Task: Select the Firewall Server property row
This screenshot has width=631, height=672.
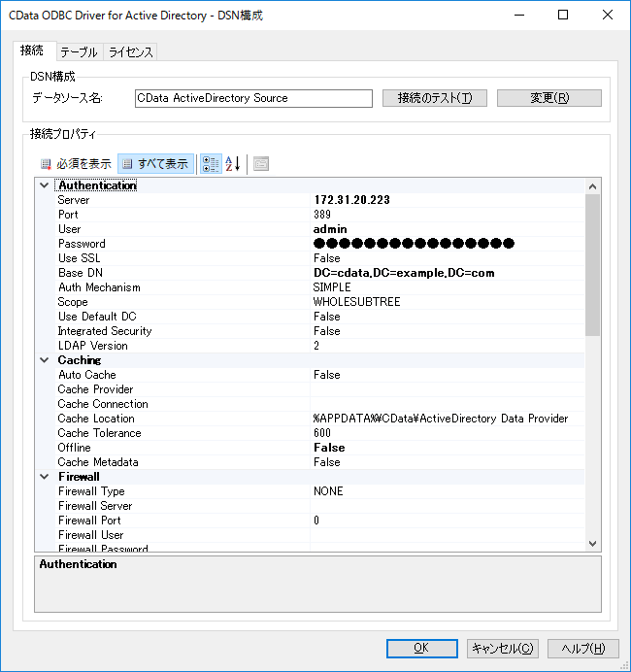Action: click(x=319, y=506)
